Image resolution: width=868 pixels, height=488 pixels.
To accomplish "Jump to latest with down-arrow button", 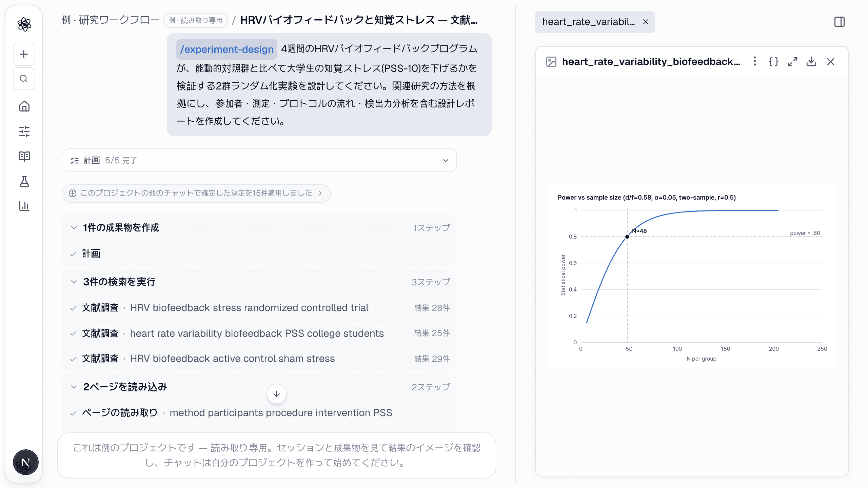I will click(x=277, y=394).
